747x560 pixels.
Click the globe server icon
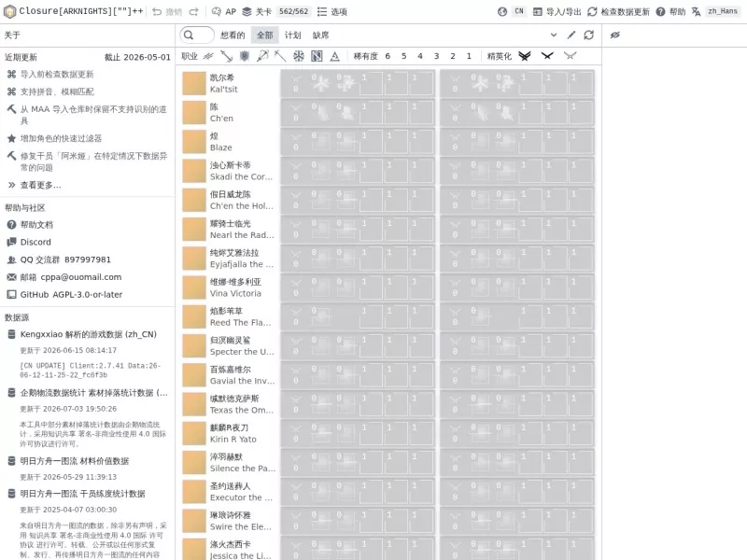click(502, 12)
